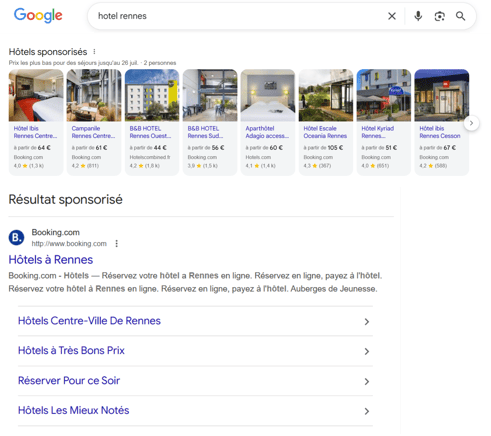Viewport: 491px width, 436px height.
Task: Click the 4,2 (811) rating text
Action: point(85,166)
